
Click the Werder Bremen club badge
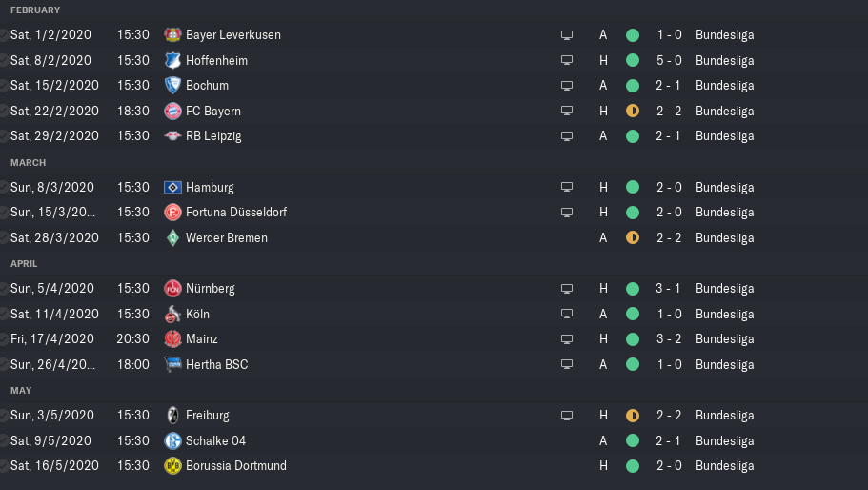tap(172, 237)
